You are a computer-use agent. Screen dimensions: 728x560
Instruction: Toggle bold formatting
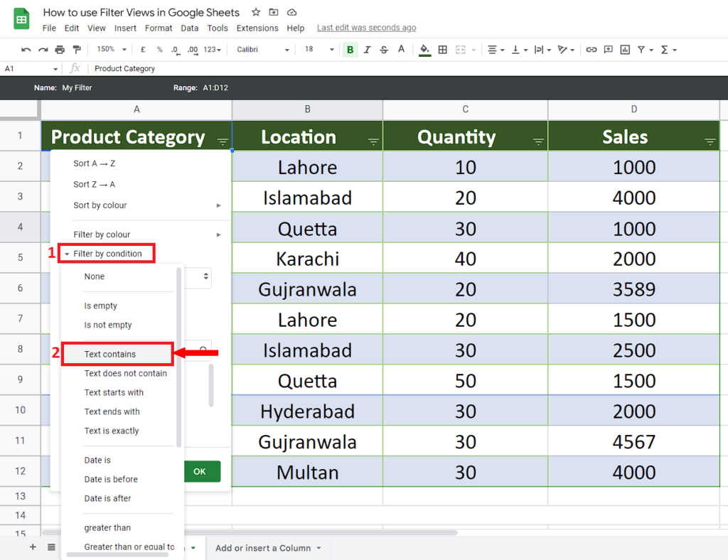tap(350, 50)
